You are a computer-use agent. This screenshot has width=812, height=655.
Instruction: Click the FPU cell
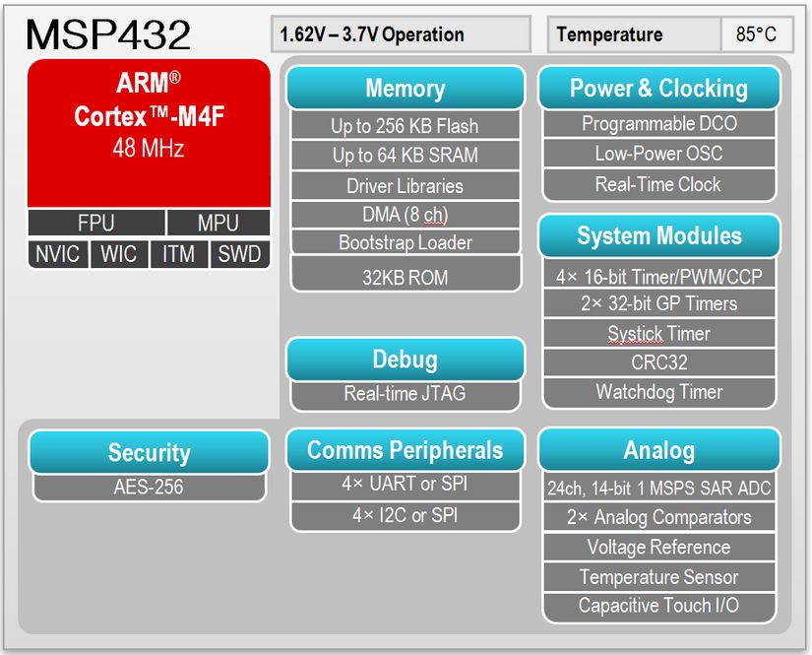click(x=96, y=223)
